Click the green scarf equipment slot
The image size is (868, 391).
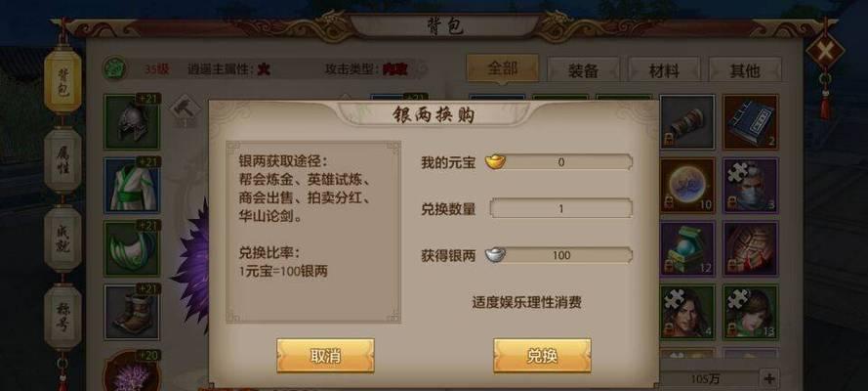pos(132,249)
